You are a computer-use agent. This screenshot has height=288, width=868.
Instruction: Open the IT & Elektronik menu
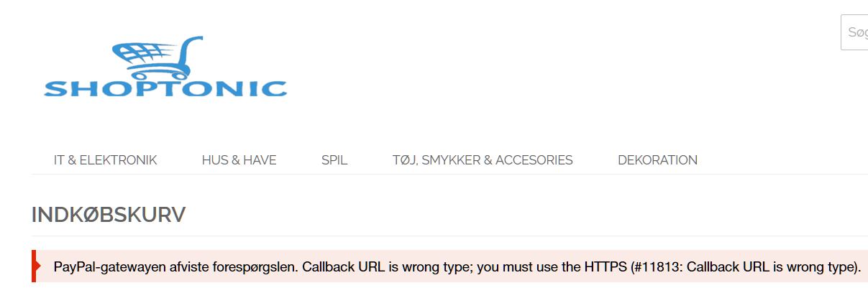(x=106, y=160)
